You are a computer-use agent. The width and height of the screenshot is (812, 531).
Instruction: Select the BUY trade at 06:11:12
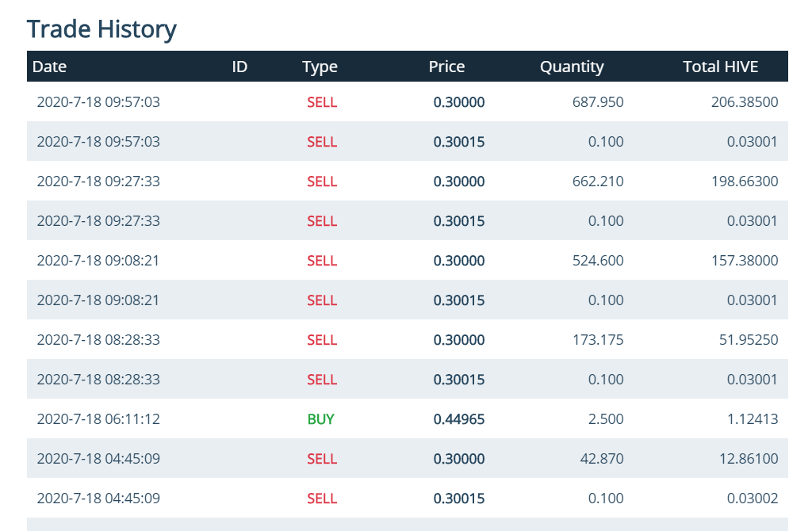pyautogui.click(x=407, y=418)
